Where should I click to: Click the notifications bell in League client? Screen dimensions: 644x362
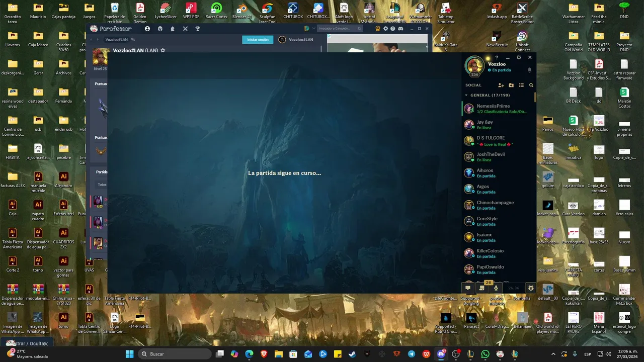click(529, 70)
